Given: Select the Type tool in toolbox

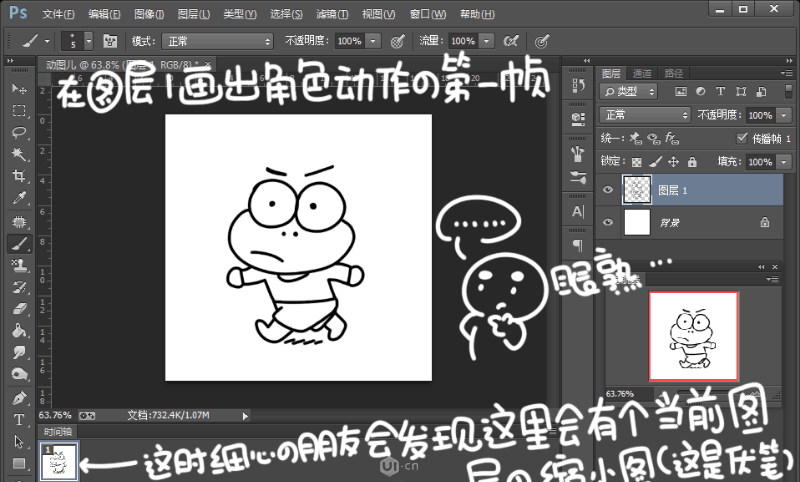Looking at the screenshot, I should point(19,420).
